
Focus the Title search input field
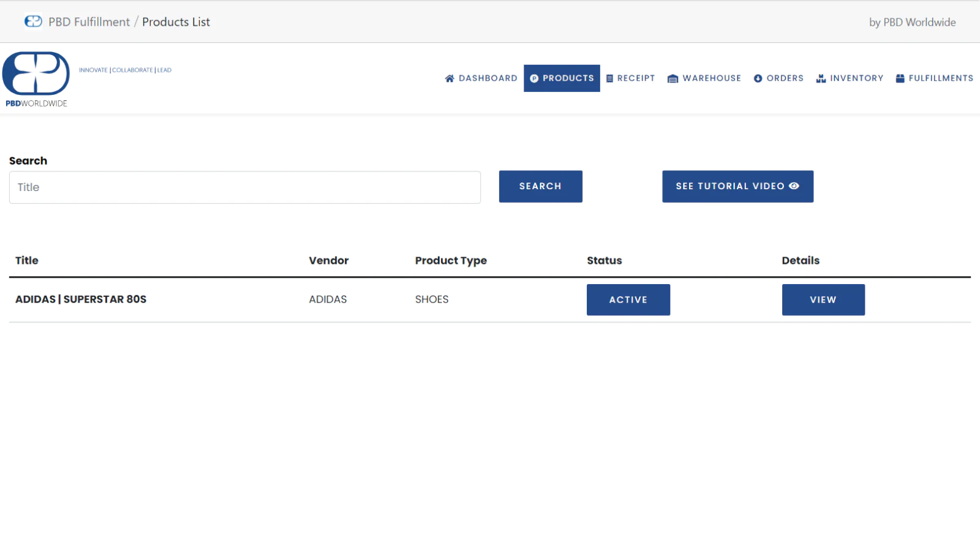click(245, 187)
